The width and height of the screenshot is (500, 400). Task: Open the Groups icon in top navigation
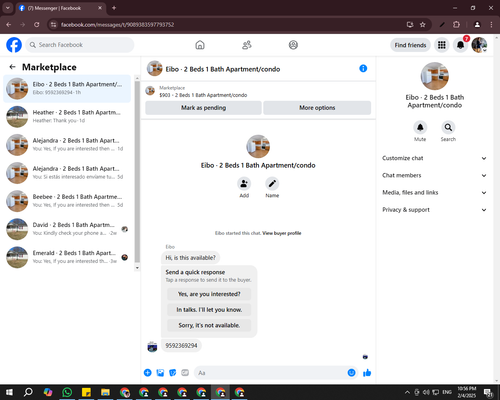click(293, 45)
